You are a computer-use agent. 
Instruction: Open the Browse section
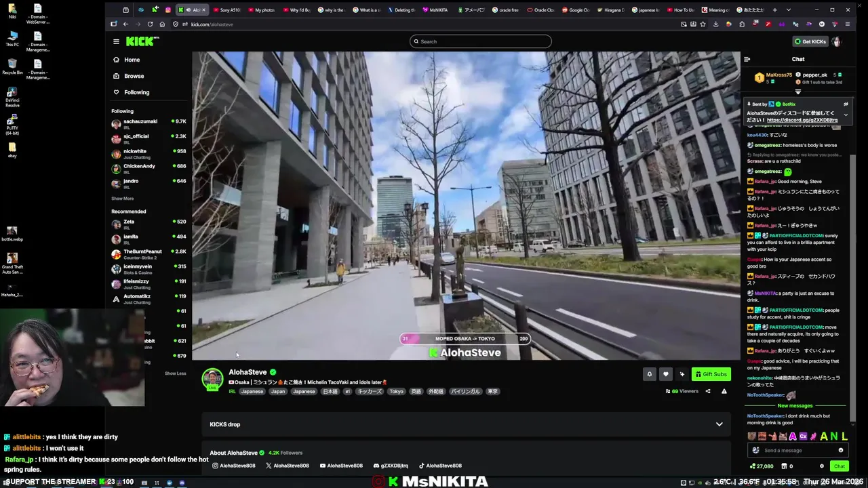[129, 76]
